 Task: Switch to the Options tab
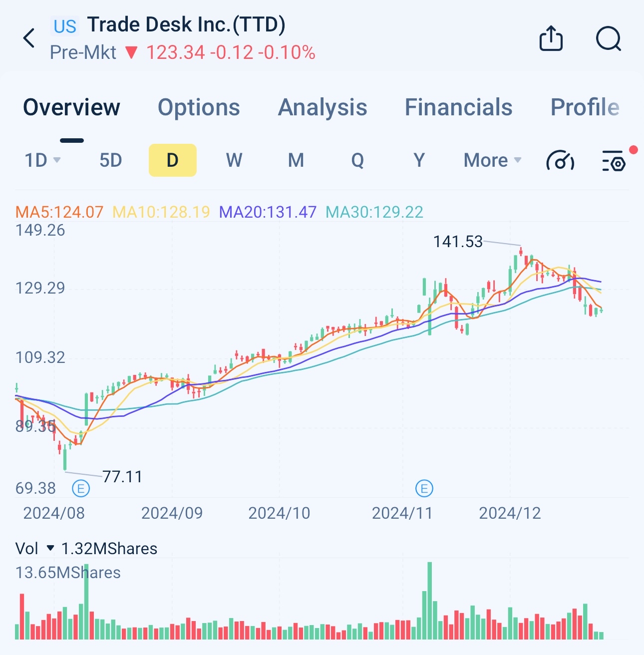(x=199, y=107)
